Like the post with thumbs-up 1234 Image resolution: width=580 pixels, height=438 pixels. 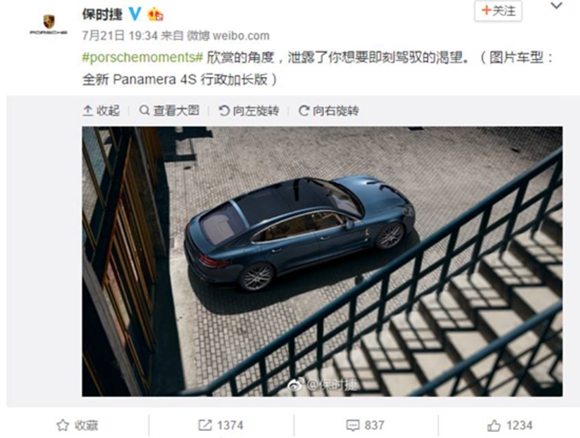[494, 426]
